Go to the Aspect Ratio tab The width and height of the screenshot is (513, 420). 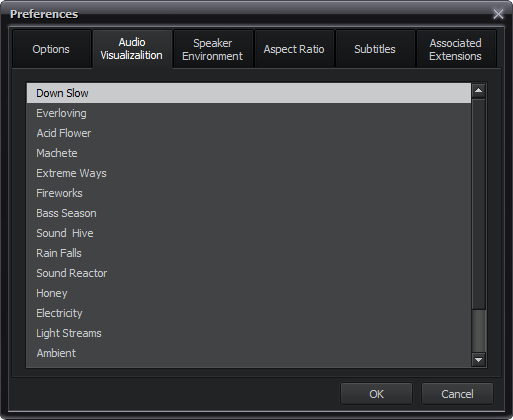[x=294, y=49]
